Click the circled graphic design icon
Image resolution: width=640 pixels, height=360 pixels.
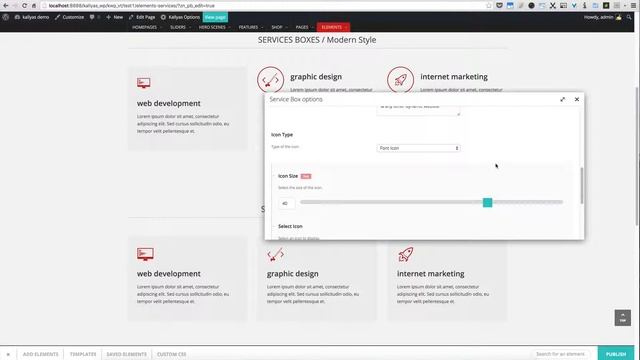click(270, 80)
